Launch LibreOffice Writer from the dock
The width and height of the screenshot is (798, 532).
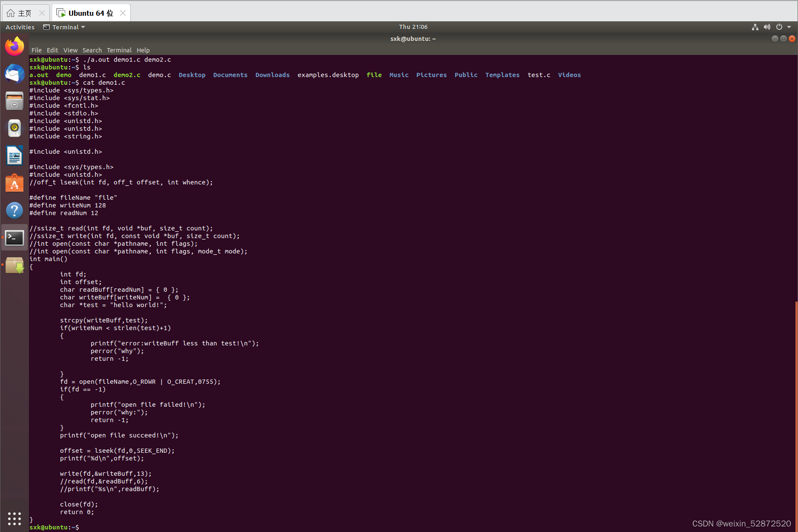pos(14,155)
